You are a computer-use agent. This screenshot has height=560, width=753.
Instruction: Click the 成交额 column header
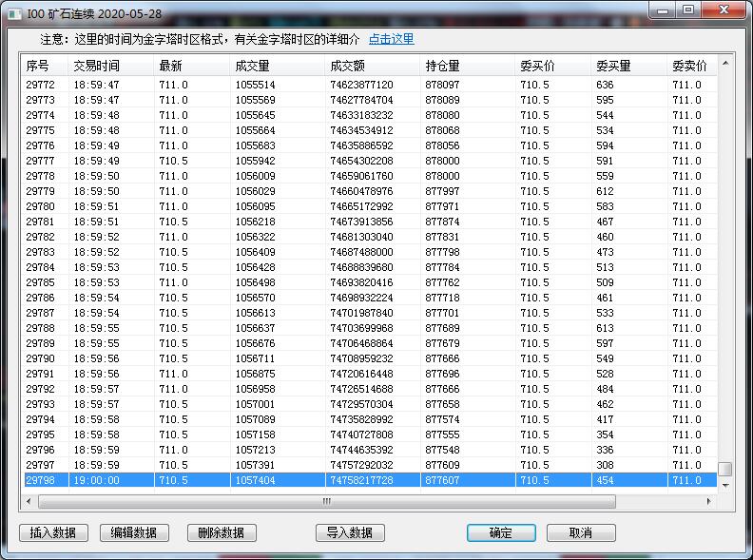(x=373, y=66)
